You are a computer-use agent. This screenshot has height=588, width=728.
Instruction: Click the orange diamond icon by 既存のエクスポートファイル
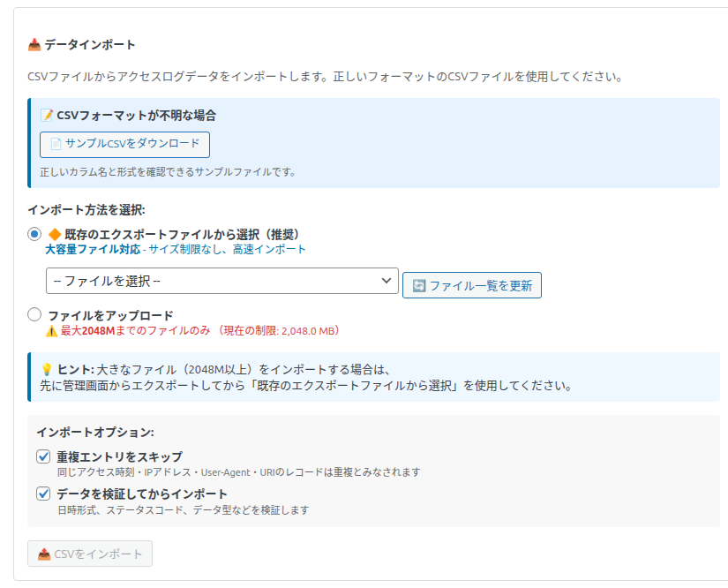coord(55,235)
